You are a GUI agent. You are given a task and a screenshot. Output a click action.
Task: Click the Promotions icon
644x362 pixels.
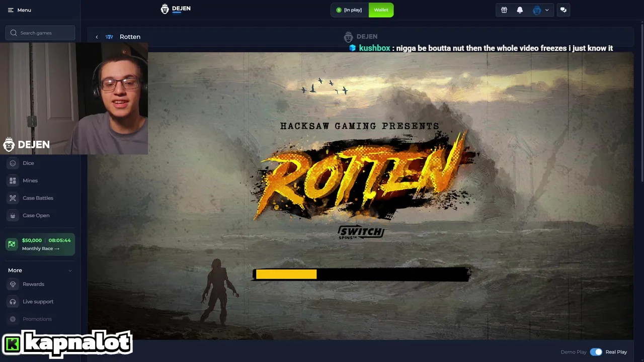13,319
